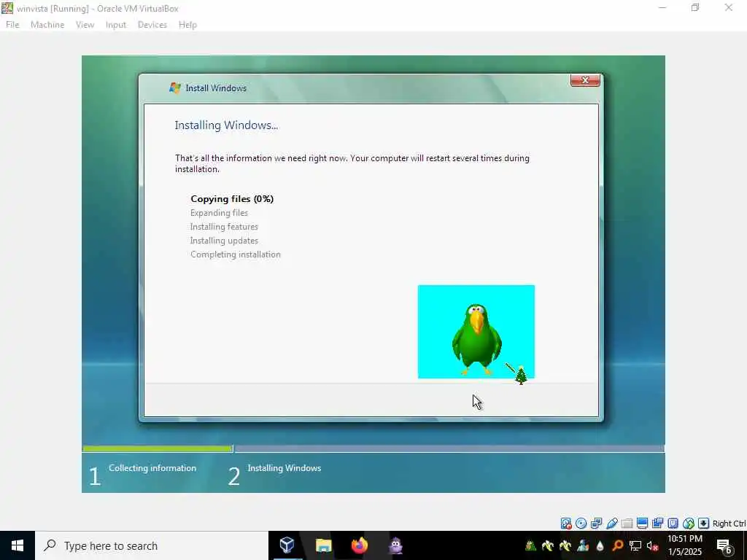The width and height of the screenshot is (747, 560).
Task: Click the Installing Windows stage label
Action: pos(285,468)
